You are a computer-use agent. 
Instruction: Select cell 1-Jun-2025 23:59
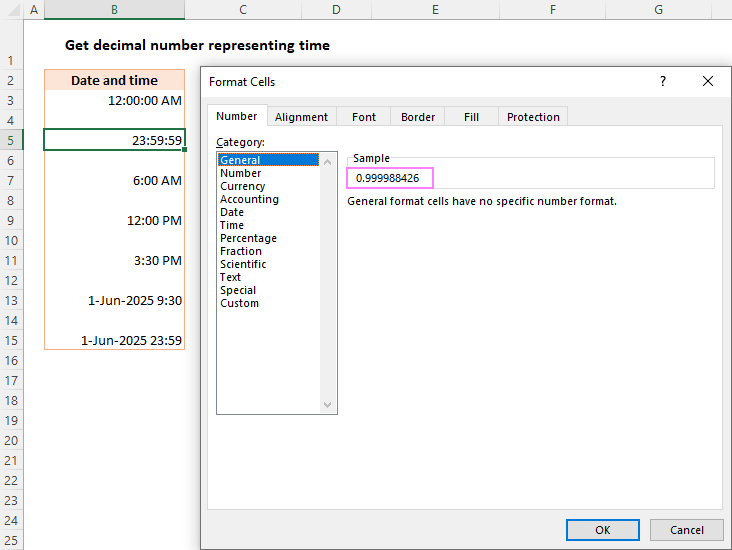pos(114,340)
